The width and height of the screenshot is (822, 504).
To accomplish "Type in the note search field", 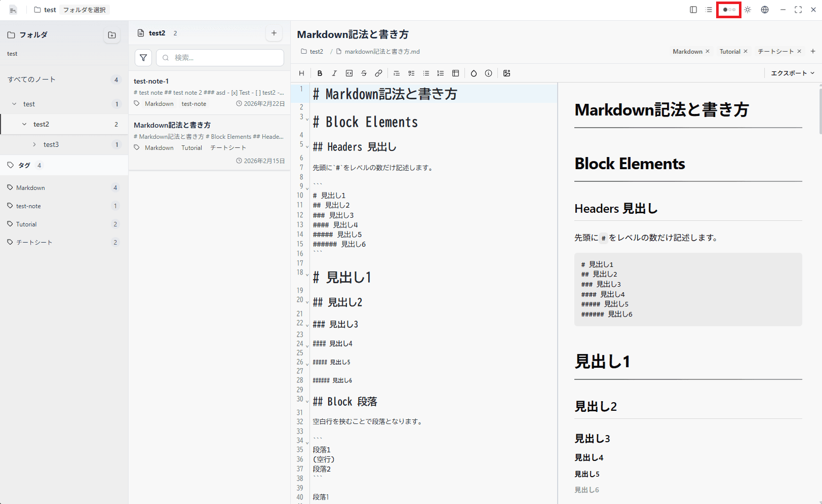I will coord(220,57).
